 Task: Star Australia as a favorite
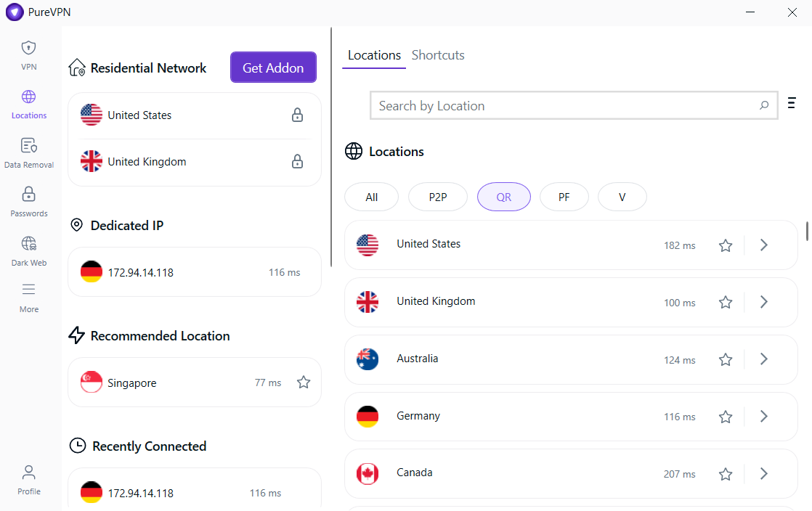(x=726, y=360)
